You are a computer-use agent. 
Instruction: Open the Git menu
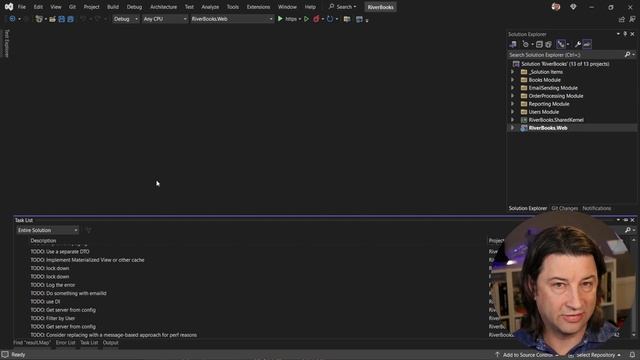coord(72,7)
